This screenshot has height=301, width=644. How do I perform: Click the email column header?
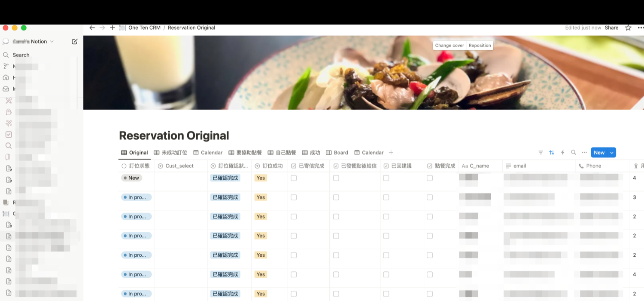pyautogui.click(x=539, y=166)
